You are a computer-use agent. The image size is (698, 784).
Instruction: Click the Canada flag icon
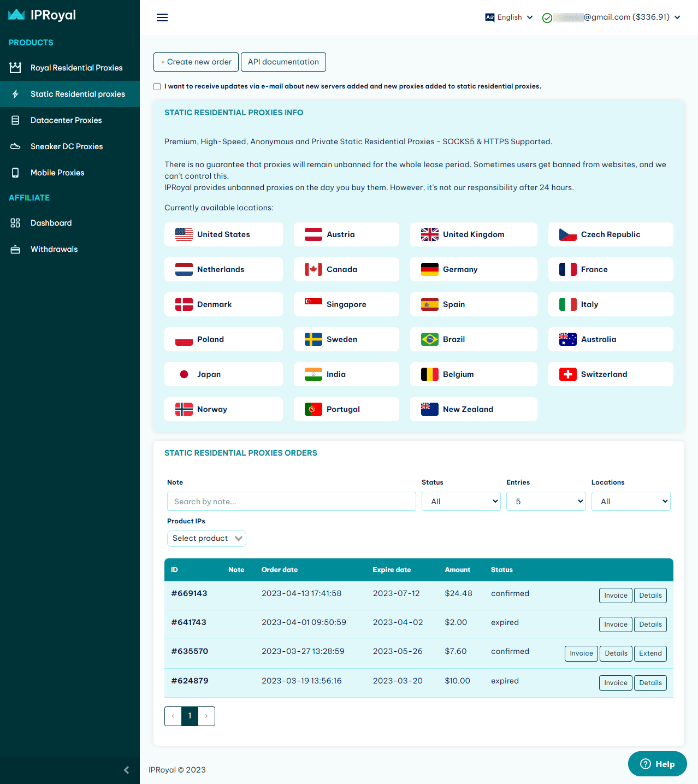tap(313, 269)
